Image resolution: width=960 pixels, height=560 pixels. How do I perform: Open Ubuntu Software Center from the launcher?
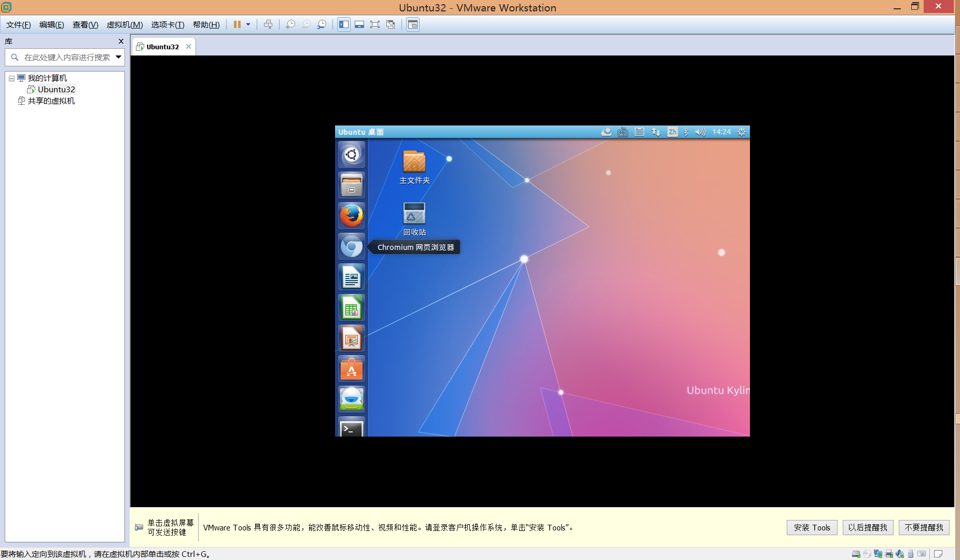pyautogui.click(x=352, y=369)
